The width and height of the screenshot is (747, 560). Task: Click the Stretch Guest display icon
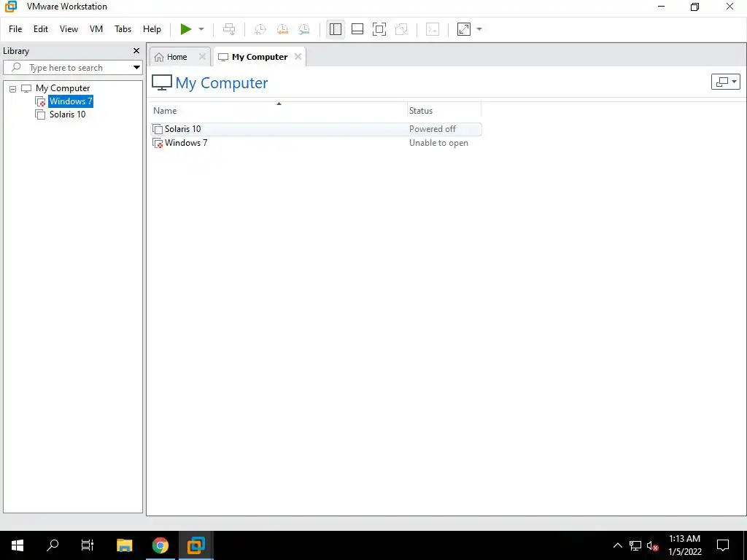[463, 29]
